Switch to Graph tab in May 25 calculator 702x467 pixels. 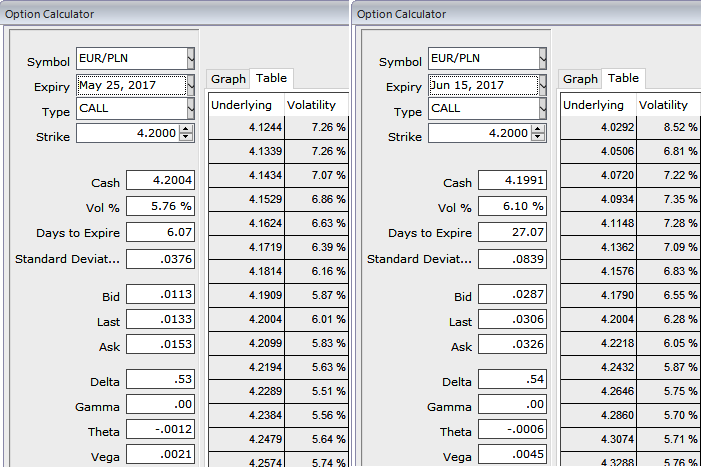point(228,79)
